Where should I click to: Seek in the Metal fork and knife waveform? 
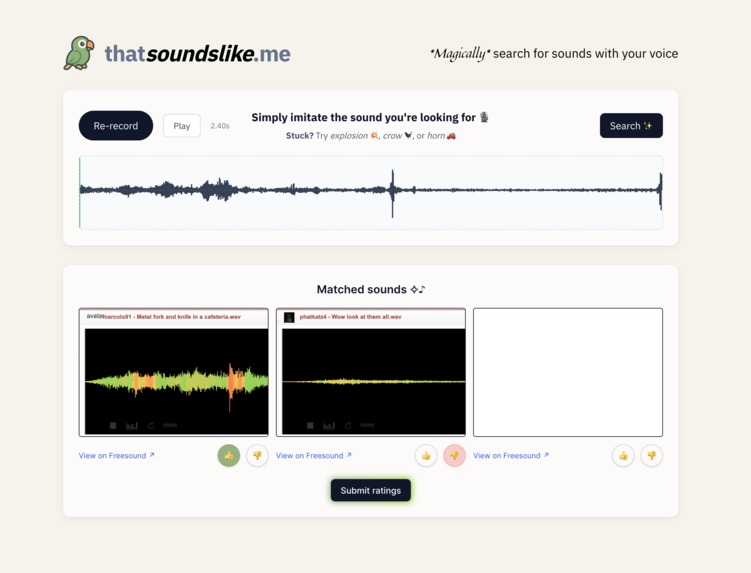click(176, 382)
